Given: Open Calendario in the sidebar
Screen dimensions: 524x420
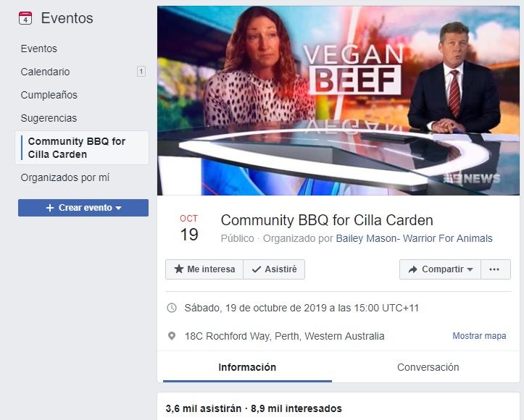Looking at the screenshot, I should point(45,72).
